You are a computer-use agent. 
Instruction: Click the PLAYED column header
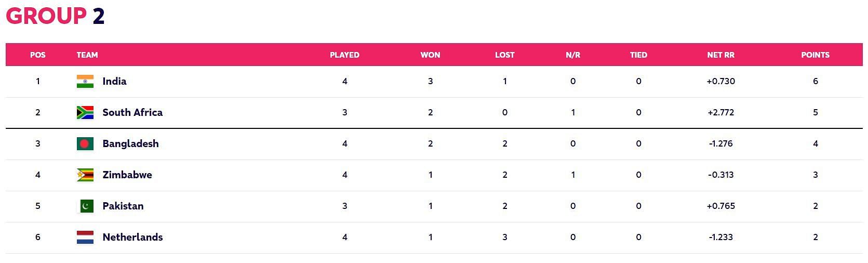[x=344, y=55]
